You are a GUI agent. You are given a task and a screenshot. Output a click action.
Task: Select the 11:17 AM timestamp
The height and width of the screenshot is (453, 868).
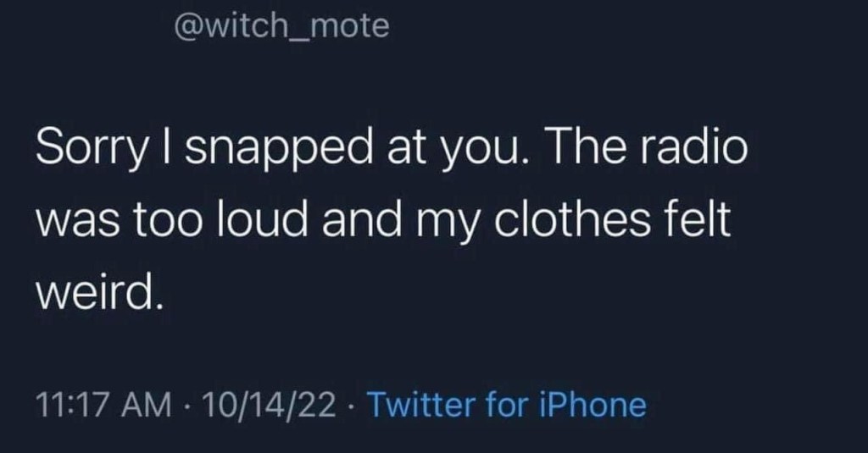coord(103,405)
